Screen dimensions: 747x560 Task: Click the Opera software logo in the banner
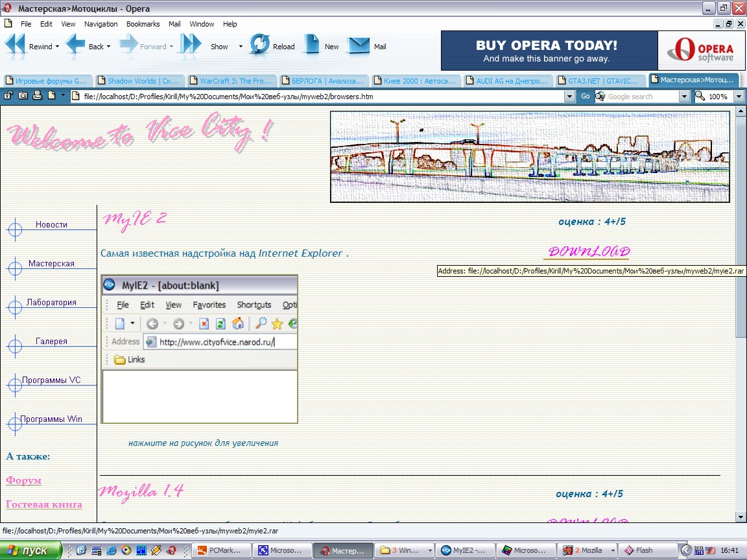coord(700,51)
